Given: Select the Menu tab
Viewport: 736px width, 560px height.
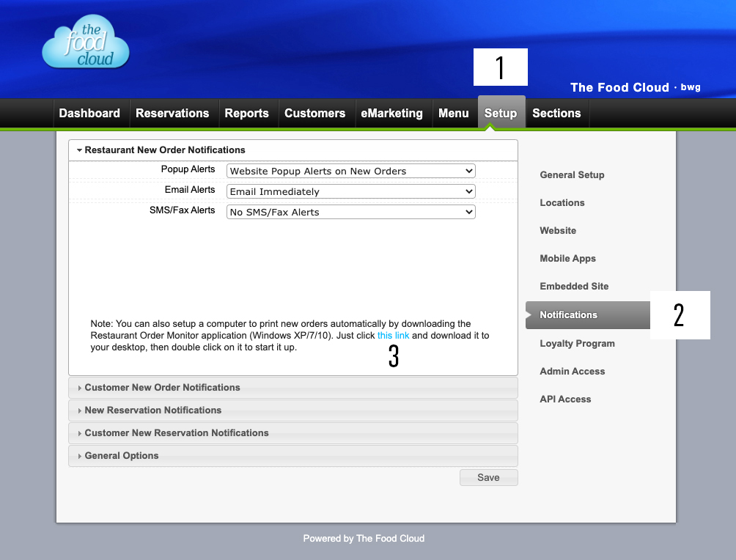Looking at the screenshot, I should [454, 113].
